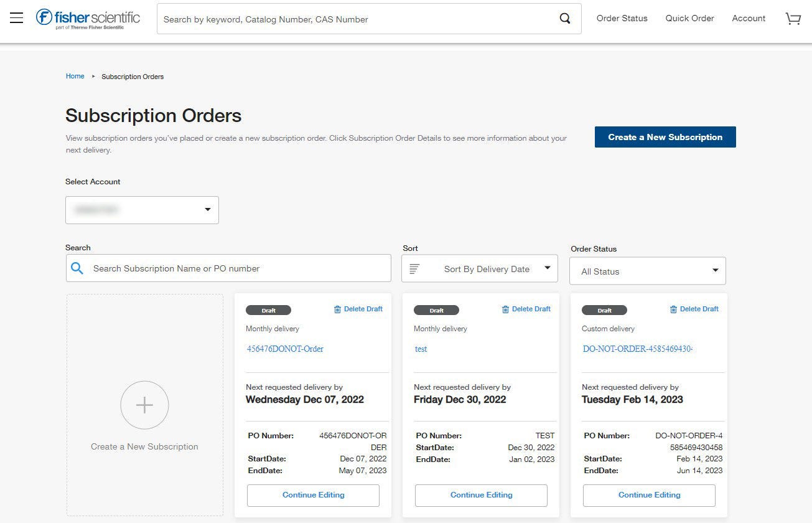Click the Create a New Subscription button
The width and height of the screenshot is (812, 523).
coord(665,137)
